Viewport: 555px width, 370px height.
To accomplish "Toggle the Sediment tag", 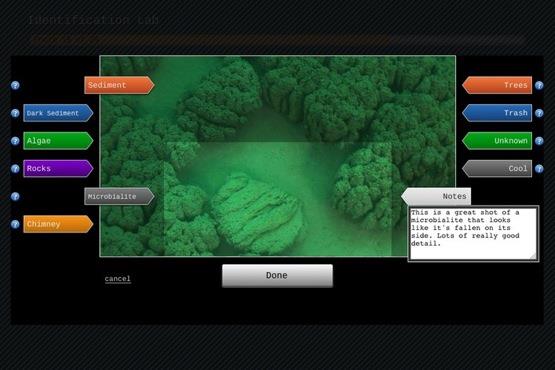I will 119,85.
